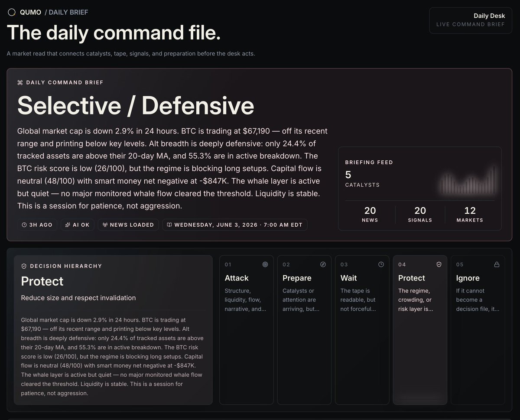Click 'Reduce size and respect invalidation' text
The height and width of the screenshot is (420, 520).
tap(78, 298)
